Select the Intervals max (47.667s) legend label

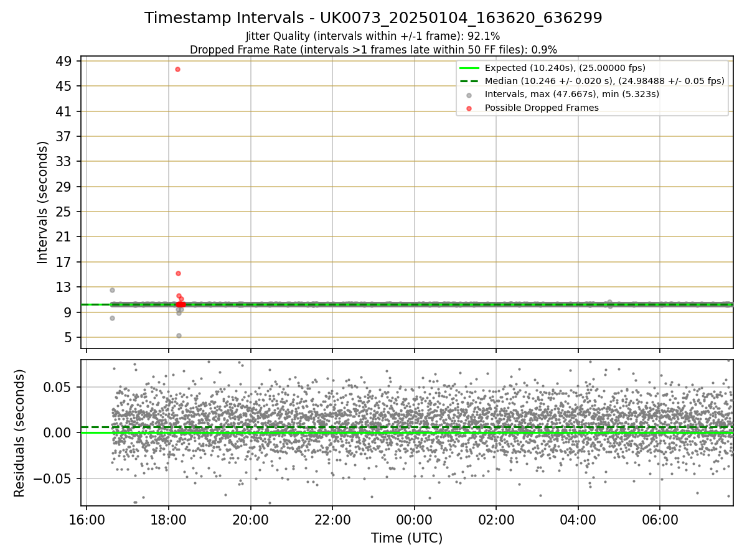pyautogui.click(x=572, y=94)
